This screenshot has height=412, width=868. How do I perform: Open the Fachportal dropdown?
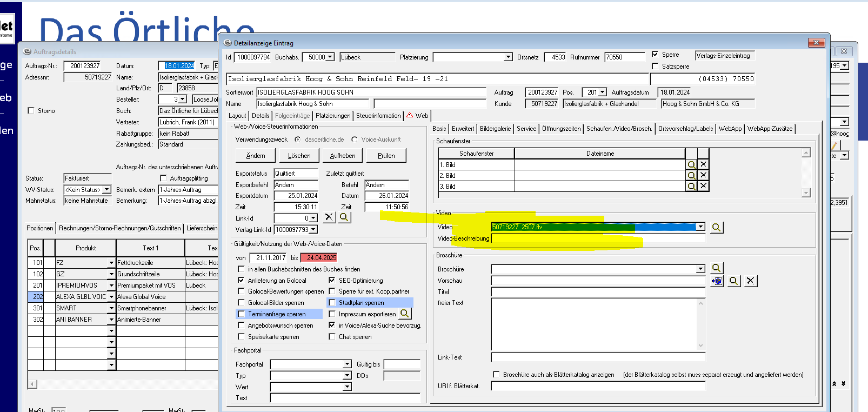click(x=347, y=364)
